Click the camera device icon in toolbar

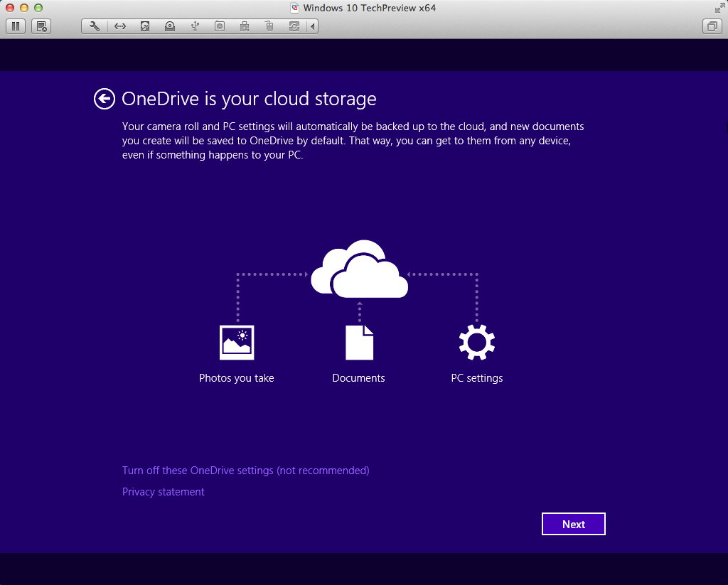(x=220, y=26)
